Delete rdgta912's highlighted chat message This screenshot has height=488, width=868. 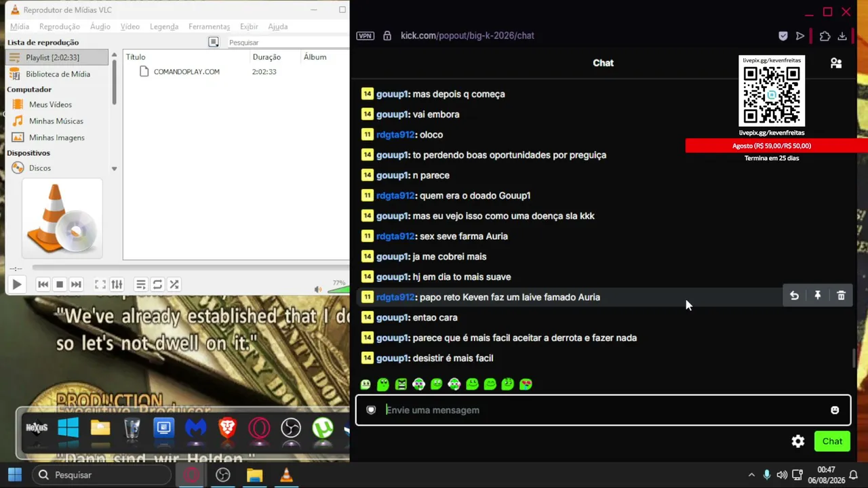pos(841,296)
